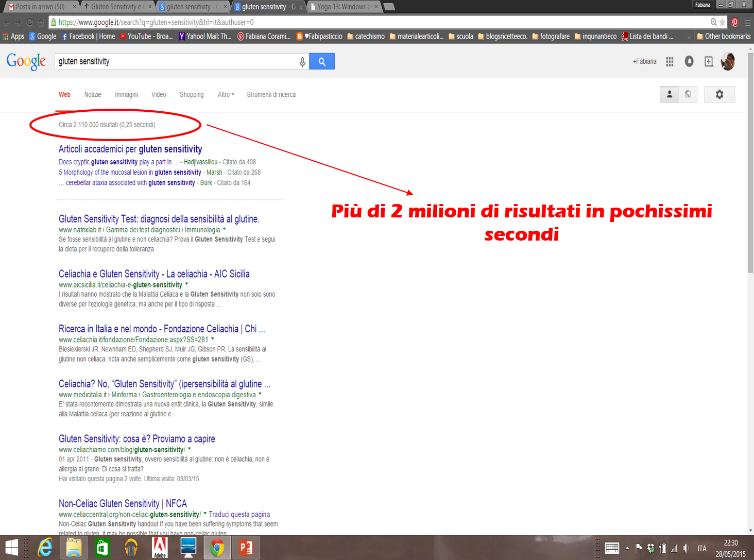Image resolution: width=754 pixels, height=560 pixels.
Task: Show hidden system tray icons arrow
Action: pos(627,548)
